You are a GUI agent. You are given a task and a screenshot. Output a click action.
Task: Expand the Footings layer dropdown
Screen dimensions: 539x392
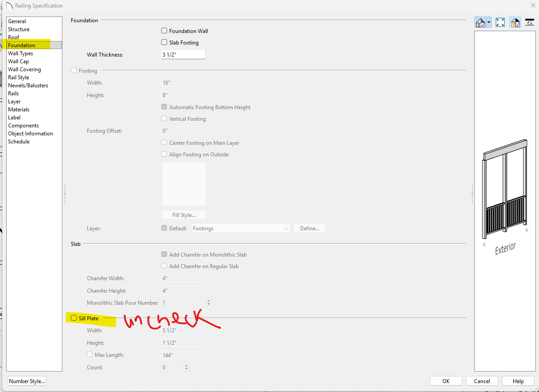[286, 228]
